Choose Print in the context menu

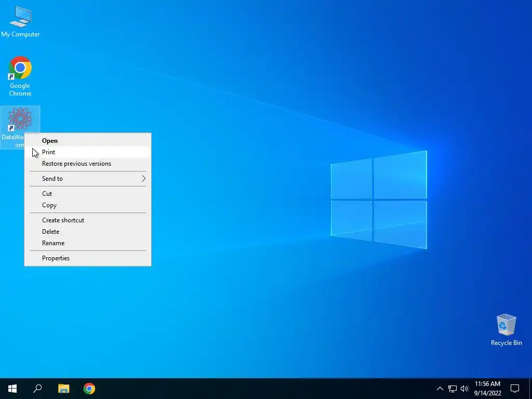click(88, 152)
